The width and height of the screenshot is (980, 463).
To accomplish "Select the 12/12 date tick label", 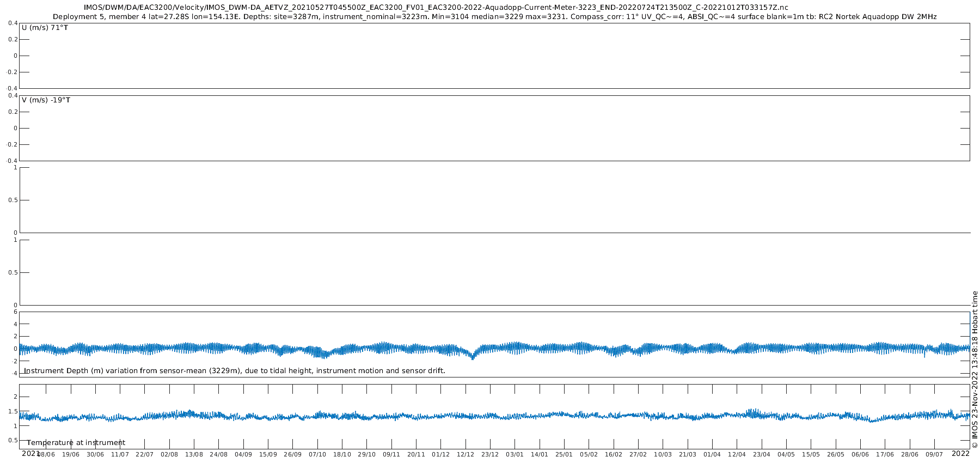I will [x=465, y=454].
